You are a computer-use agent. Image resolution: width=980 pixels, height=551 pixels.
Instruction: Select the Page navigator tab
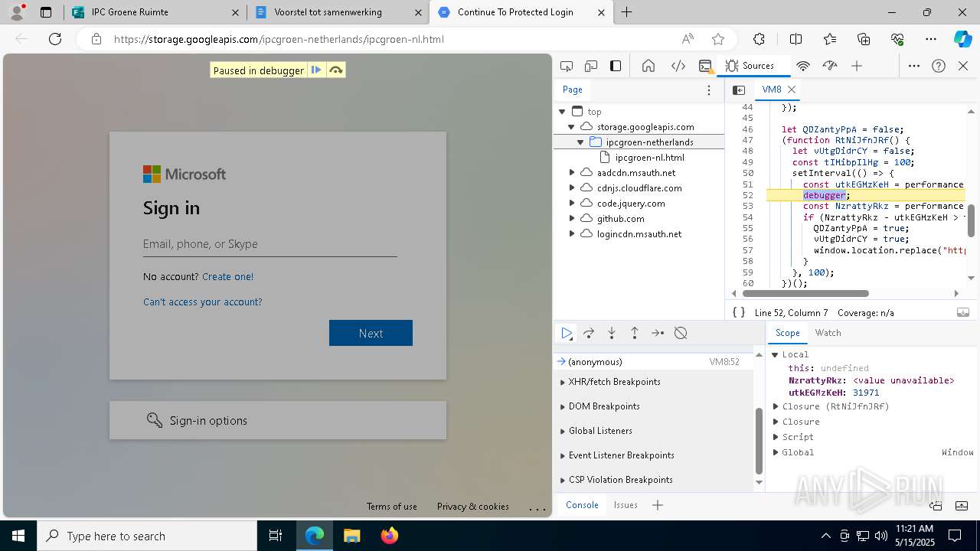tap(573, 90)
